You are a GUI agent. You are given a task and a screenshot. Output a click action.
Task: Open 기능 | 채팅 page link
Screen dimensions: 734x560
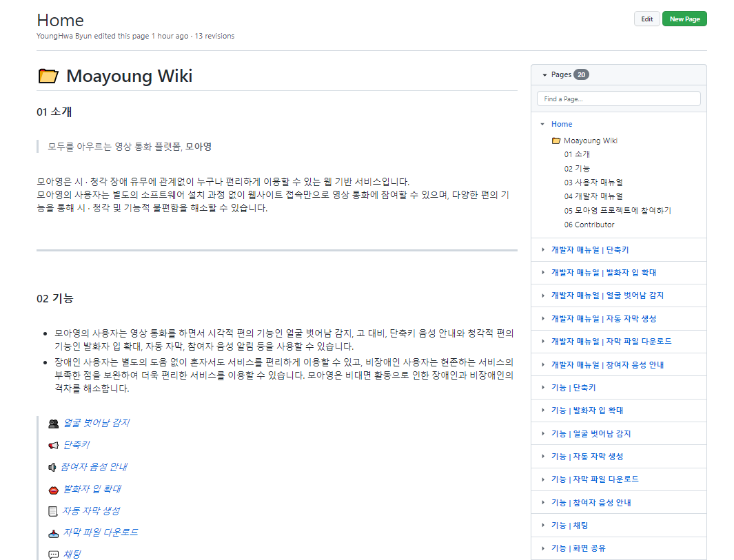coord(570,526)
